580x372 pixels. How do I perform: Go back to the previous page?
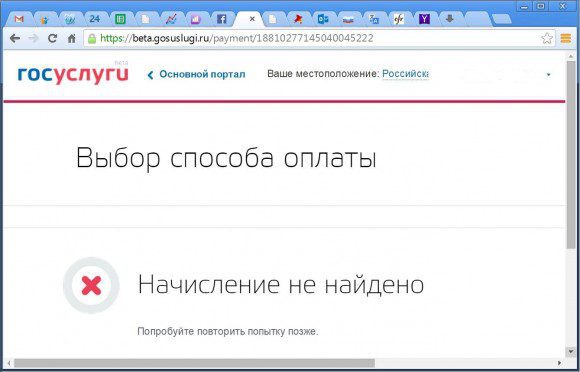(x=15, y=38)
